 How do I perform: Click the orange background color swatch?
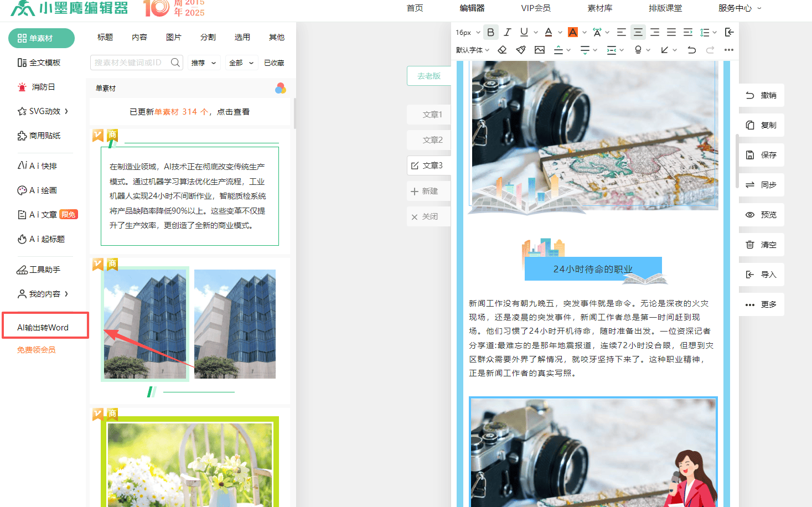(x=573, y=32)
